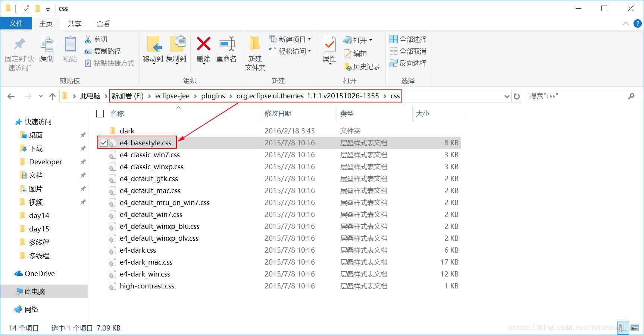Click the Edit icon in ribbon
This screenshot has height=335, width=644.
[348, 53]
